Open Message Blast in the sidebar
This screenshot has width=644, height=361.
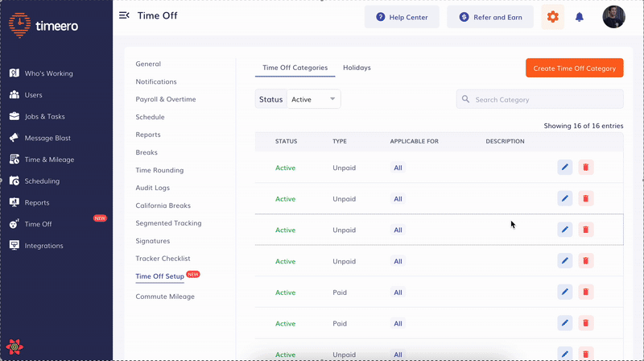39,138
